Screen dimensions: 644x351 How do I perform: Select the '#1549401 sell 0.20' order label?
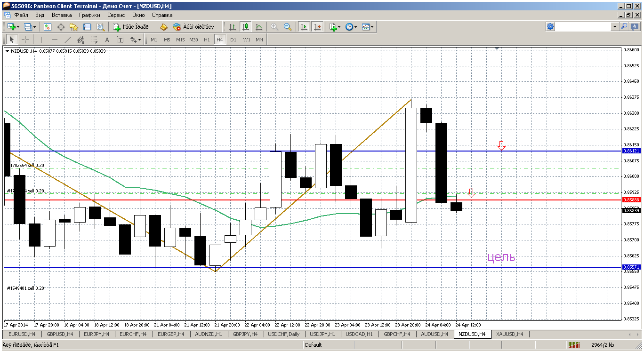[x=25, y=288]
